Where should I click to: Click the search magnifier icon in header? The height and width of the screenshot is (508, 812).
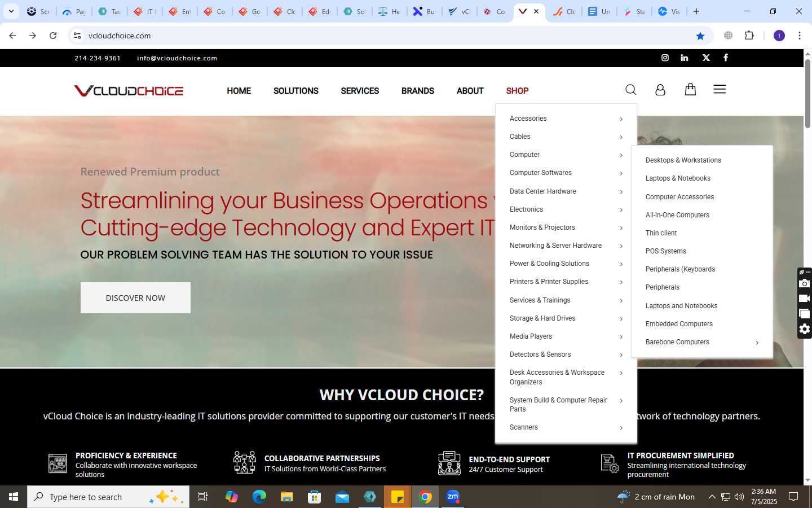(x=631, y=90)
